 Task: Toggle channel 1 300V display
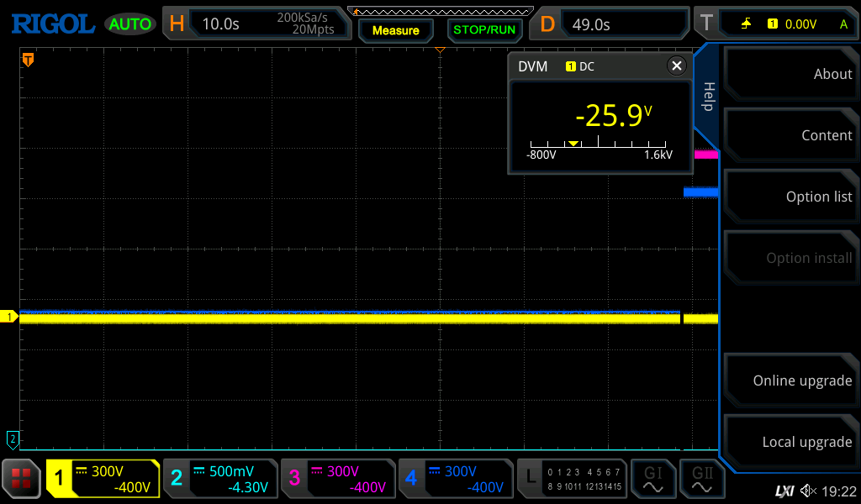point(103,479)
